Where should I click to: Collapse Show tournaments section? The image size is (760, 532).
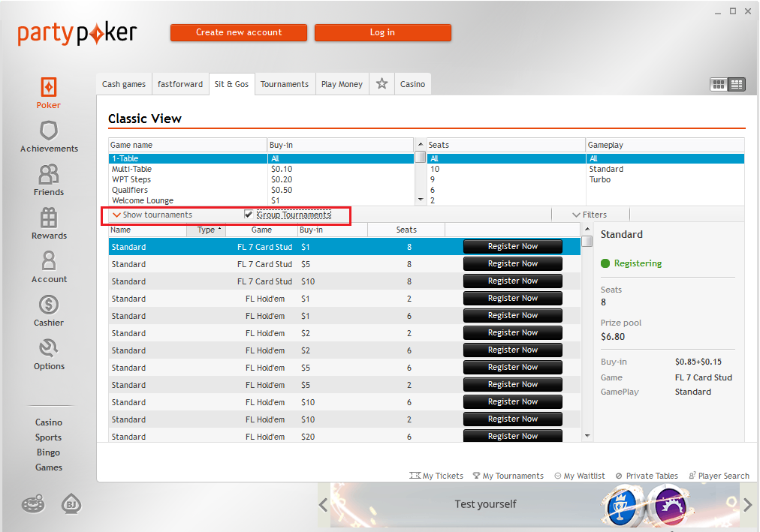152,215
